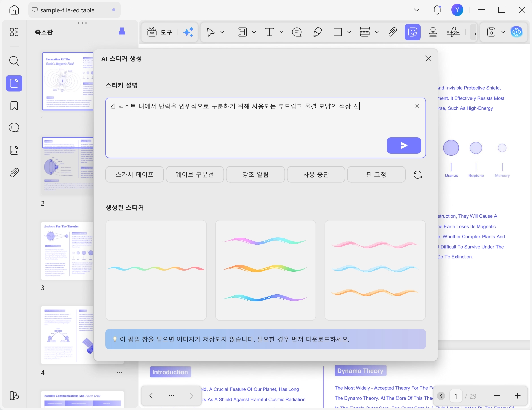The width and height of the screenshot is (532, 410).
Task: Toggle the sticker tool button
Action: coord(413,32)
